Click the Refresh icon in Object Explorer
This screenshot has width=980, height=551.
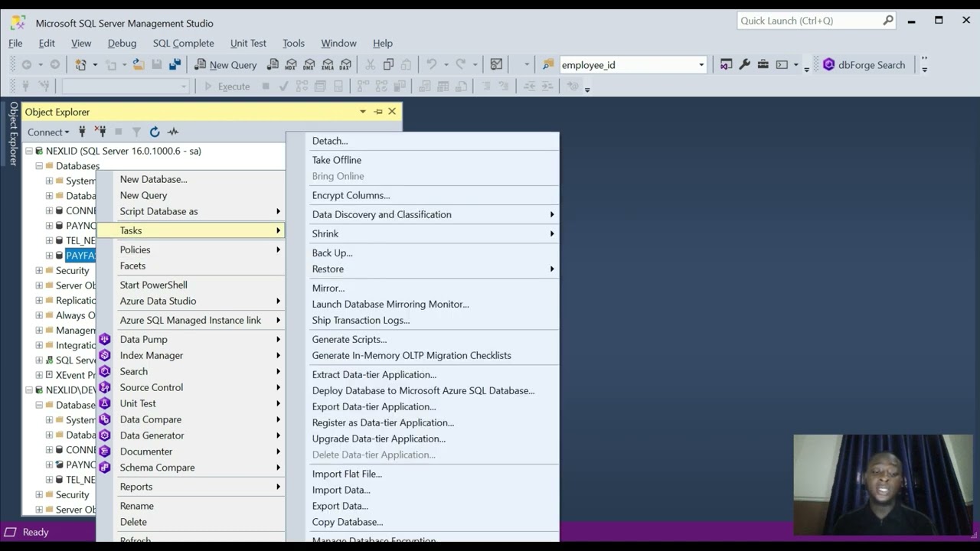(x=155, y=132)
